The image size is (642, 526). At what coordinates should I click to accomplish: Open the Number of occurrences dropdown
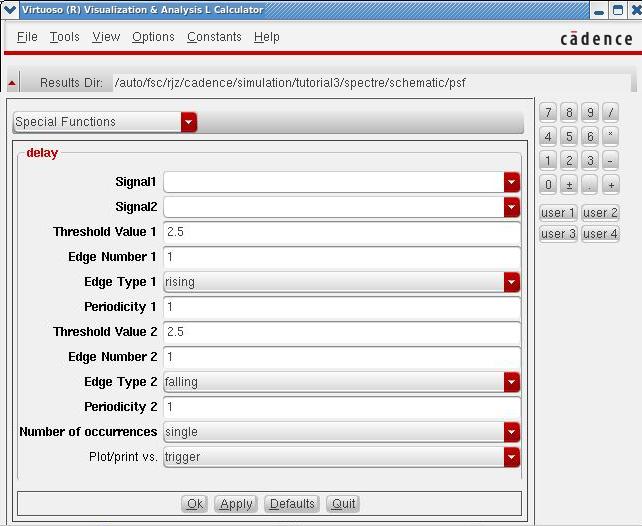click(x=342, y=432)
